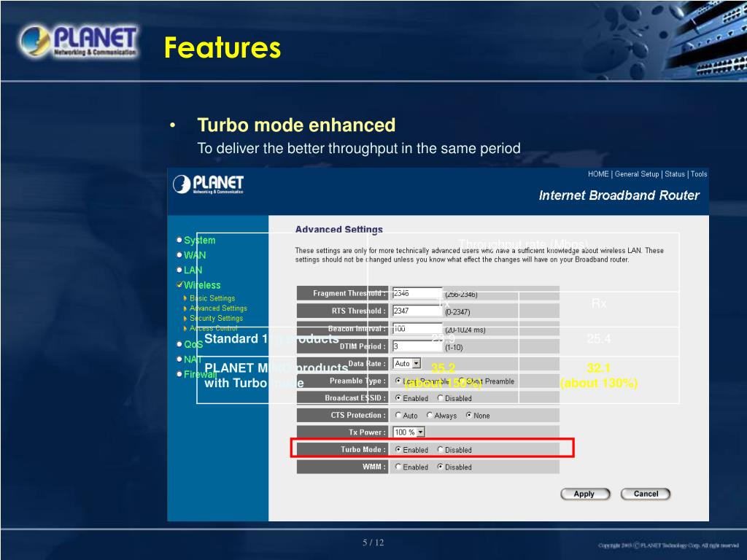Click the PLANET logo in router header
The width and height of the screenshot is (747, 560).
(x=208, y=184)
